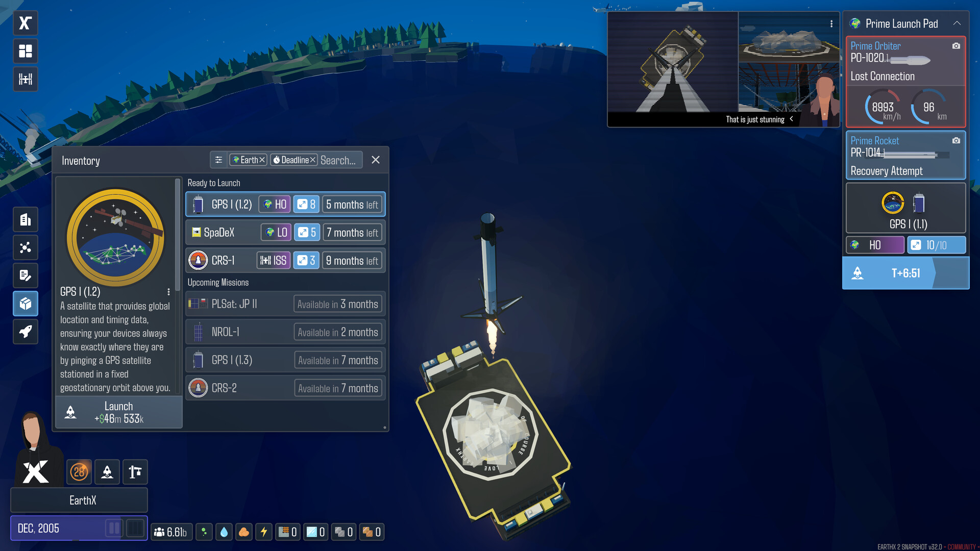Pause the game time

[x=114, y=528]
